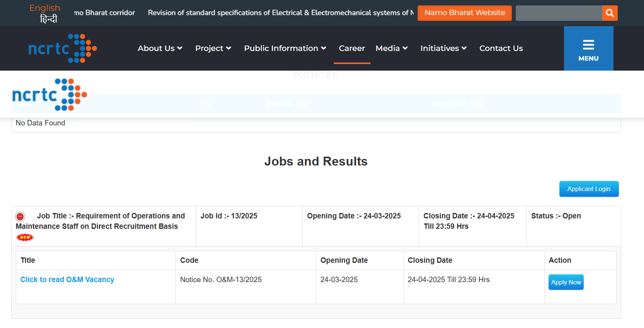This screenshot has width=644, height=328.
Task: Click the Namo Bharat Website button
Action: coord(464,13)
